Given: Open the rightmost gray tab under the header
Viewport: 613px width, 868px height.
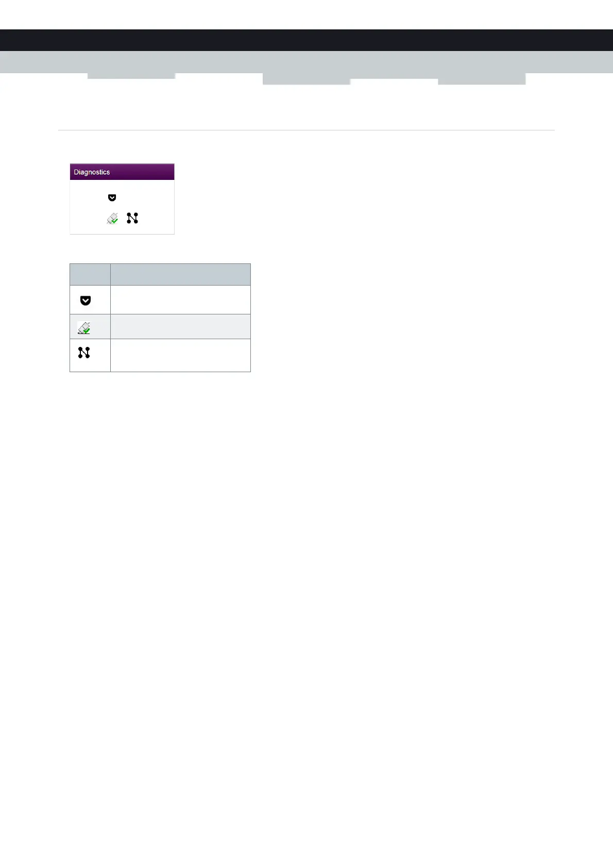Looking at the screenshot, I should (x=482, y=78).
